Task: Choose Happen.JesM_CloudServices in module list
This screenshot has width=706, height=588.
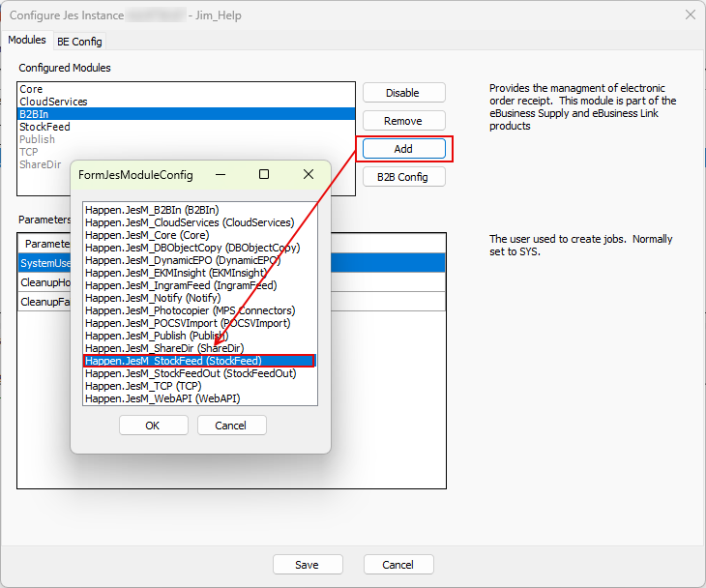Action: tap(200, 222)
